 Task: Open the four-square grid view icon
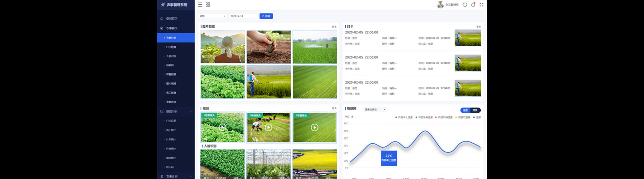pyautogui.click(x=208, y=4)
